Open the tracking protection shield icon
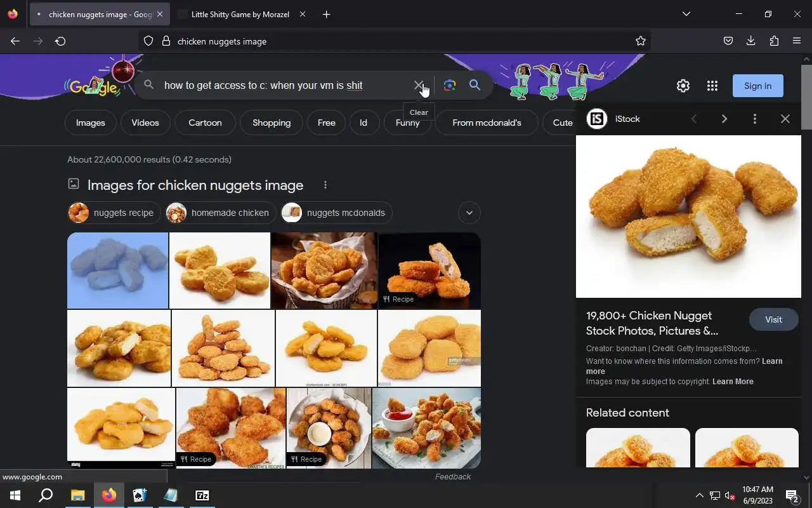This screenshot has width=812, height=508. (148, 41)
